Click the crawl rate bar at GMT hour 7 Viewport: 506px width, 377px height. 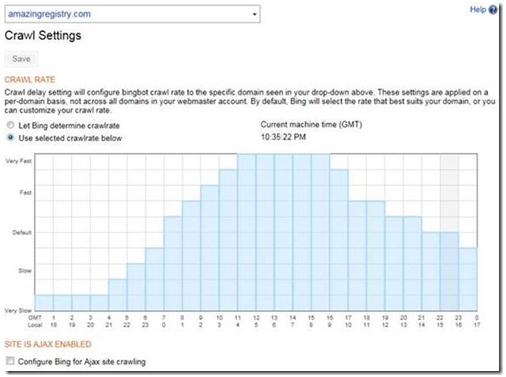(x=173, y=263)
